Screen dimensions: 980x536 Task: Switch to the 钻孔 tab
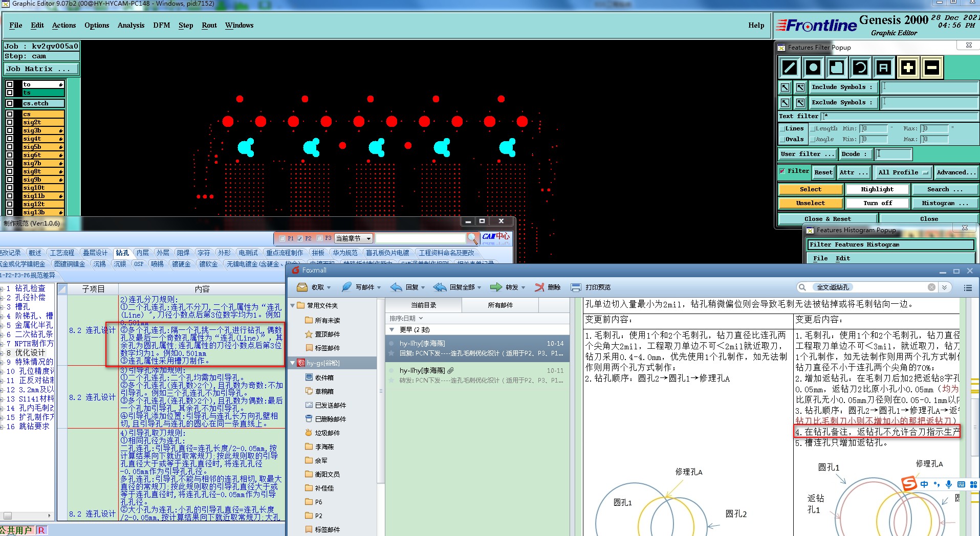coord(122,253)
